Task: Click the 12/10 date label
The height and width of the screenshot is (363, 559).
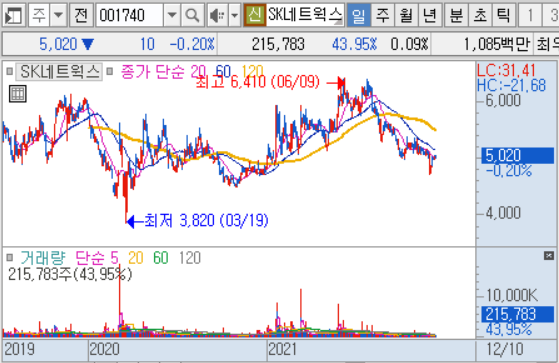Action: tap(505, 349)
